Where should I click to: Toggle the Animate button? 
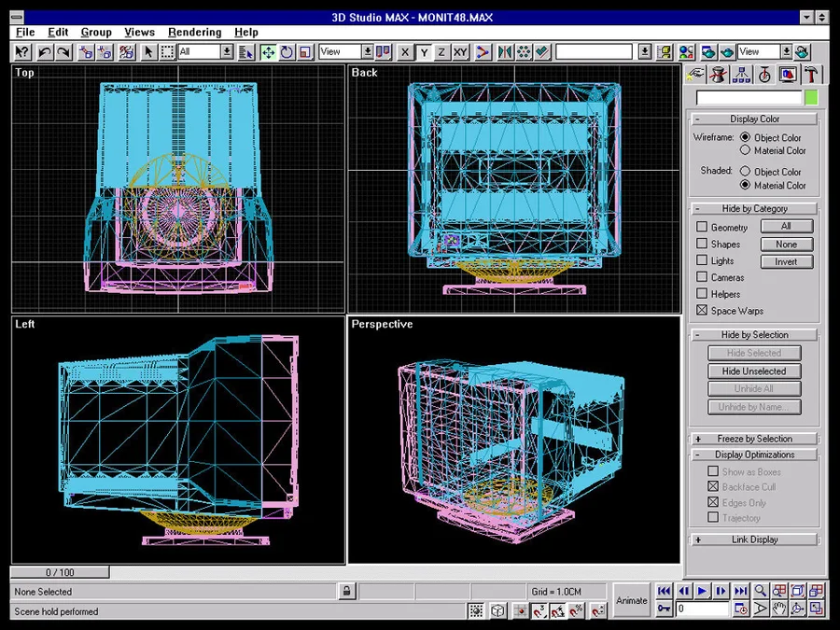pyautogui.click(x=632, y=600)
